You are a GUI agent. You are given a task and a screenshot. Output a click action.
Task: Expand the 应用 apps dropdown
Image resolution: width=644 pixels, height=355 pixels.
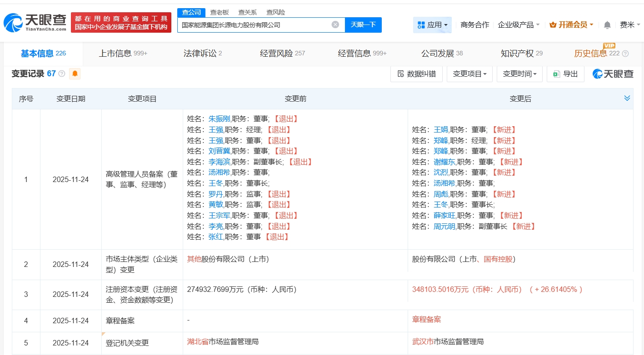click(432, 25)
